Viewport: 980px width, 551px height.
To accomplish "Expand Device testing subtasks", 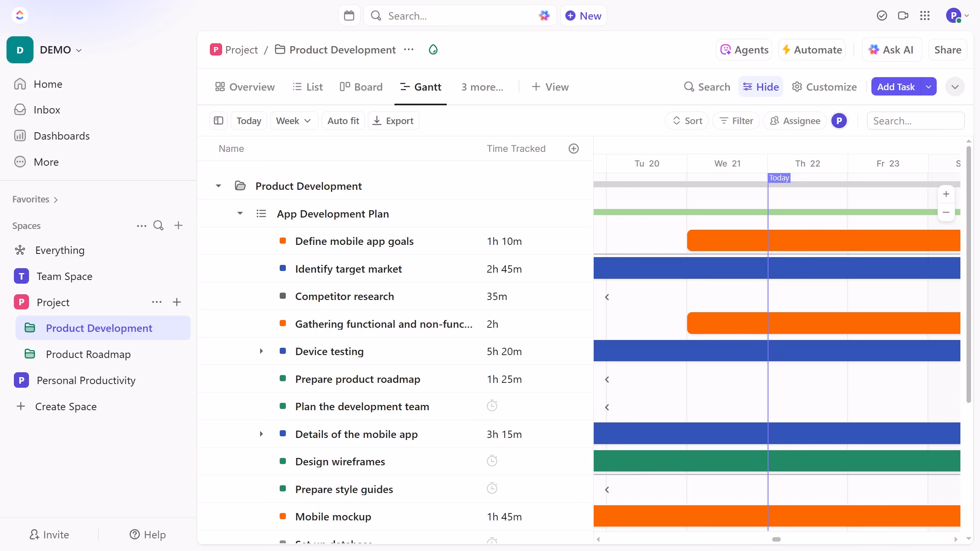I will click(x=261, y=351).
